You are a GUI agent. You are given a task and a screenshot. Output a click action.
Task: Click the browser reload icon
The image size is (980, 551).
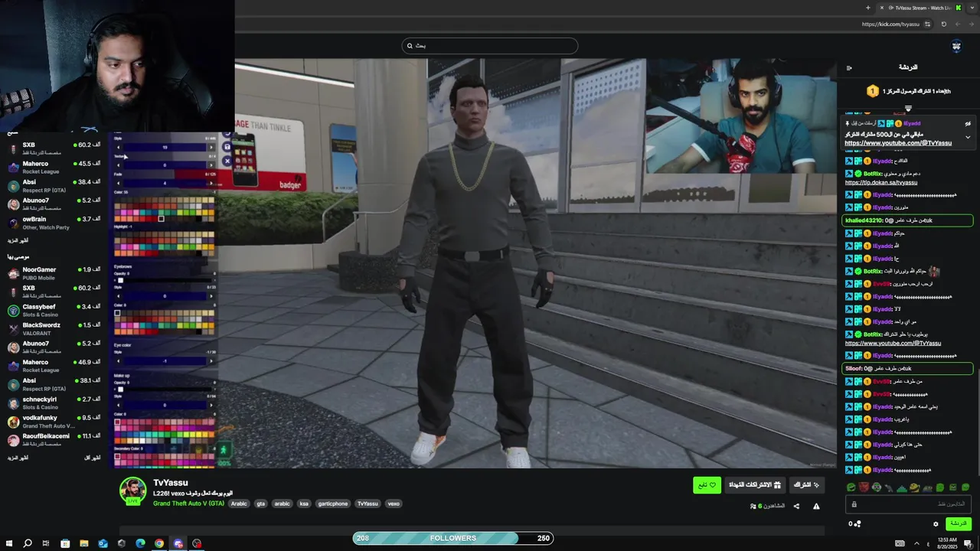(943, 24)
